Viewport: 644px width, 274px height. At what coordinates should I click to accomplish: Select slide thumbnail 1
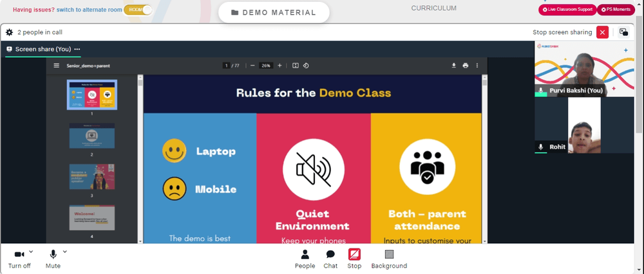pos(92,95)
